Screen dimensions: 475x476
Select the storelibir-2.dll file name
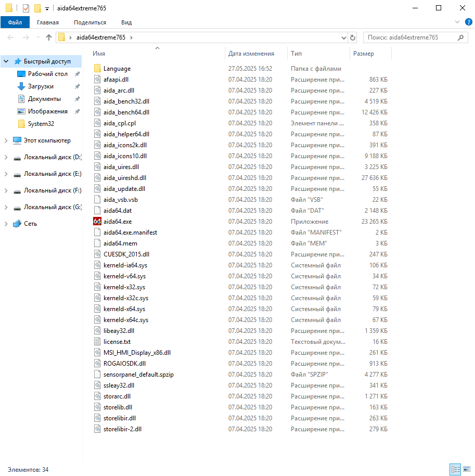[x=122, y=429]
